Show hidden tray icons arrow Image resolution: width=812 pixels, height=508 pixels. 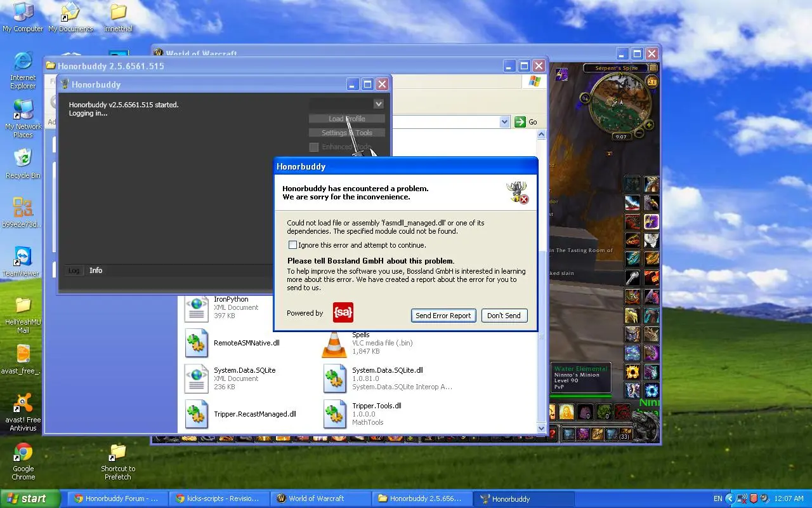click(x=730, y=499)
